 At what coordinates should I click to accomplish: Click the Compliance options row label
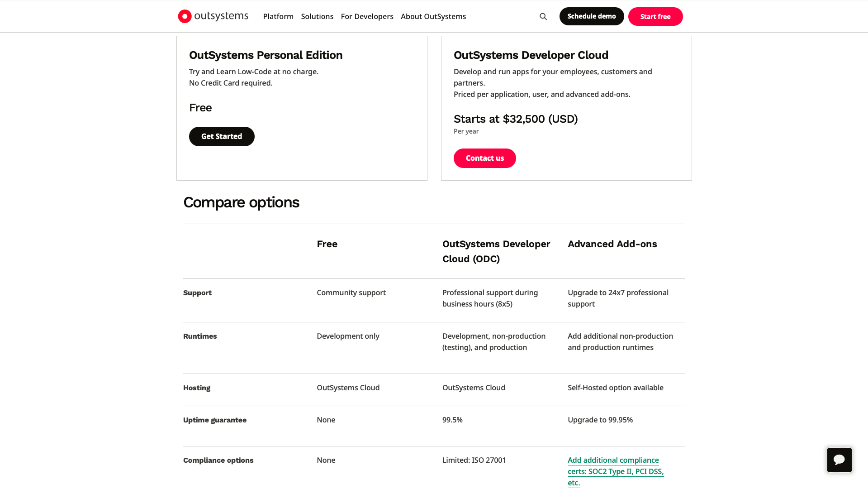tap(218, 460)
